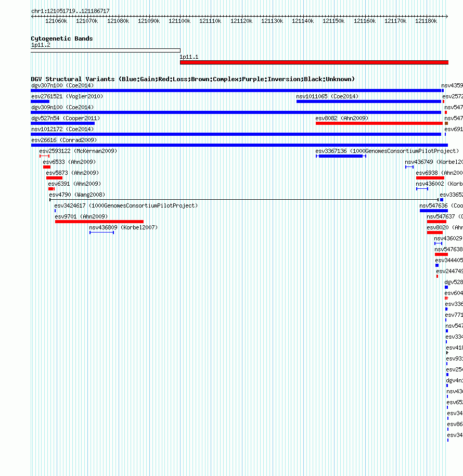This screenshot has width=463, height=476.
Task: Select the nsv547638 red loss bar
Action: 442,254
